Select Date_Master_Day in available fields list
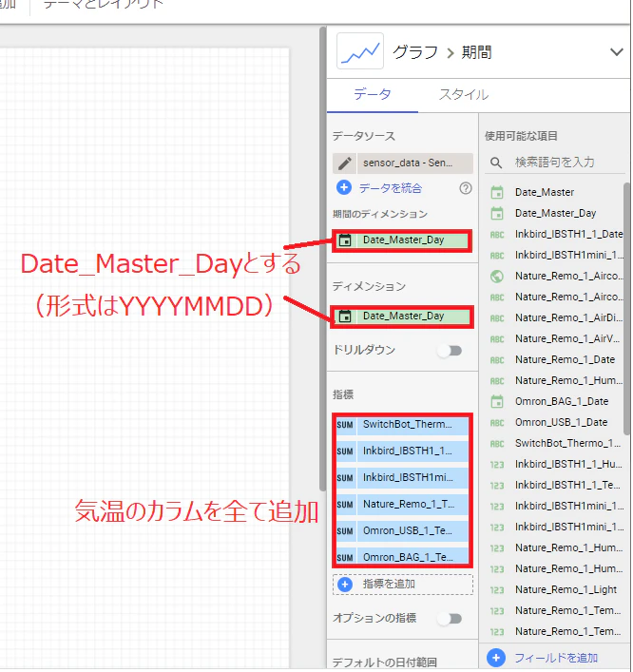The width and height of the screenshot is (633, 672). (x=555, y=214)
